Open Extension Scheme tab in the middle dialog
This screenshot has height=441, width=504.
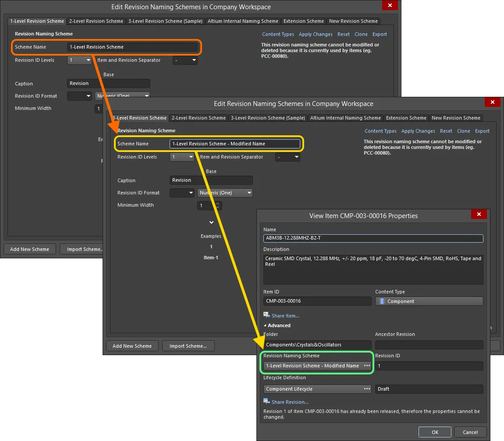point(406,118)
